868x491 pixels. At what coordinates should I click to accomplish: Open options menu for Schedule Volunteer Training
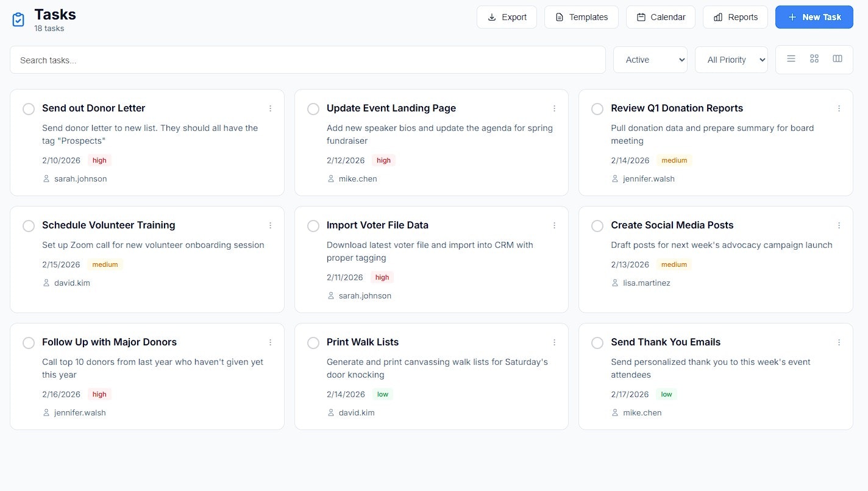coord(270,225)
